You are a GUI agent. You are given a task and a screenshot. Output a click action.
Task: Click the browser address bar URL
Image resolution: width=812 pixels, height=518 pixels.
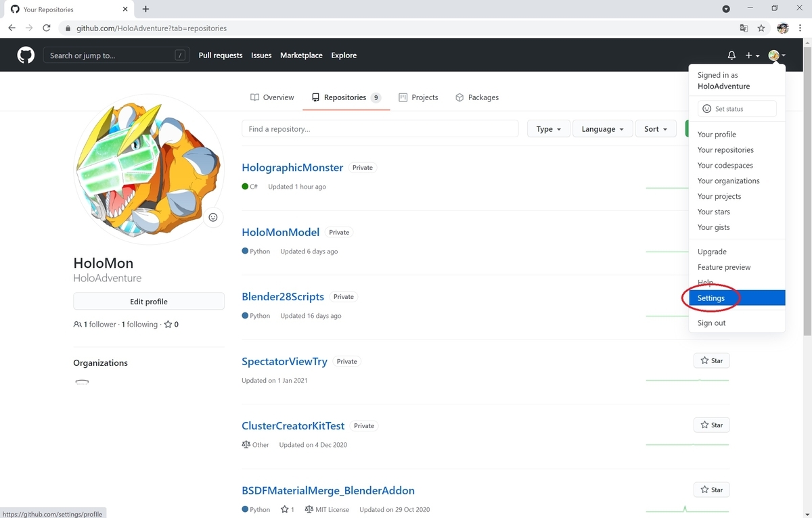(151, 28)
